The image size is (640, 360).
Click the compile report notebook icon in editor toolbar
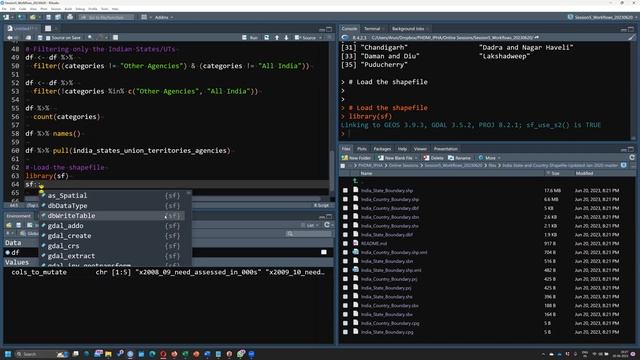[x=116, y=38]
